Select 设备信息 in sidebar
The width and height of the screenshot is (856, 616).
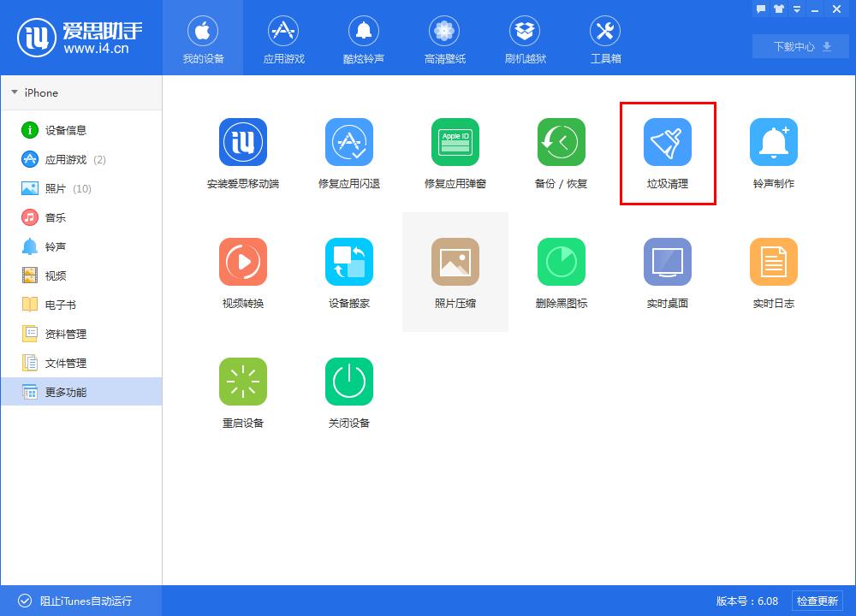coord(82,130)
